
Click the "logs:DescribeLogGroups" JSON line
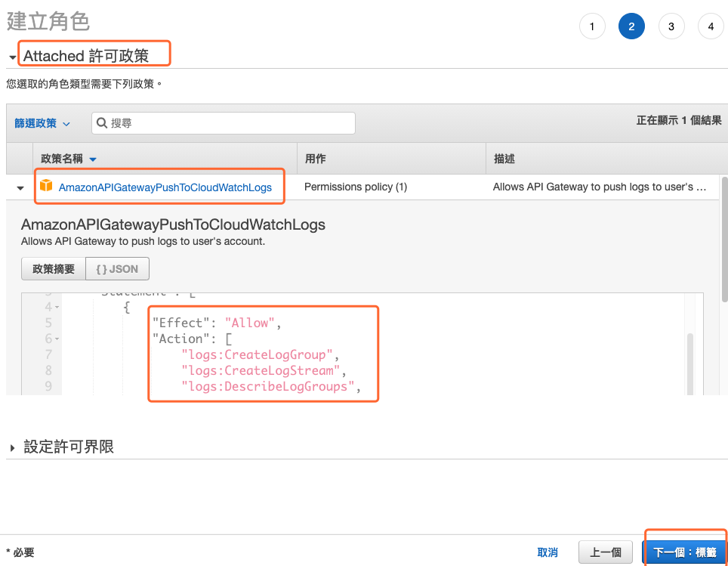(271, 386)
